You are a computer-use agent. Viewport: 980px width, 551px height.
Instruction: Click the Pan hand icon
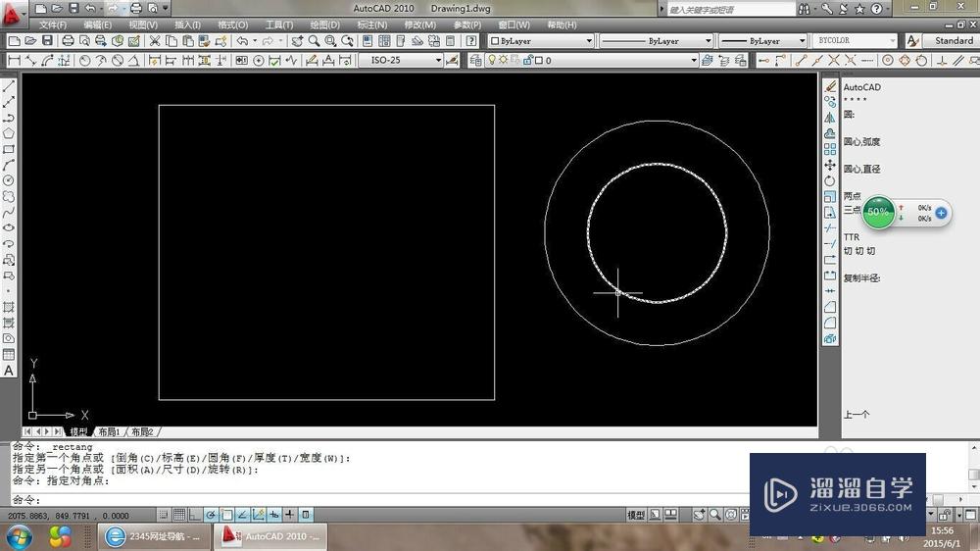tap(297, 41)
